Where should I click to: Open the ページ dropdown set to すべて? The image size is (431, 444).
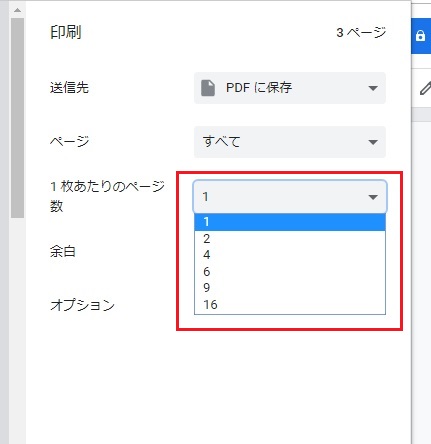pos(290,142)
